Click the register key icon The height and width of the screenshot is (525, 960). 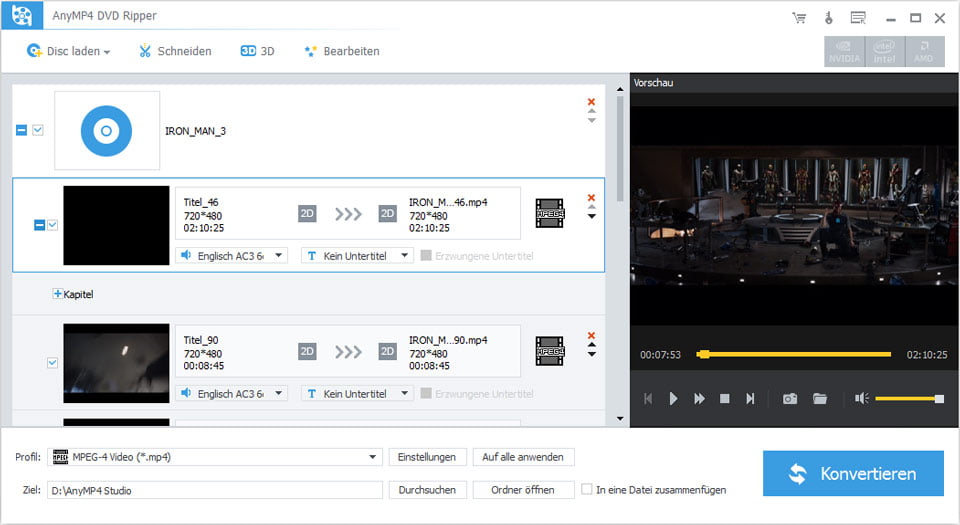(x=828, y=18)
